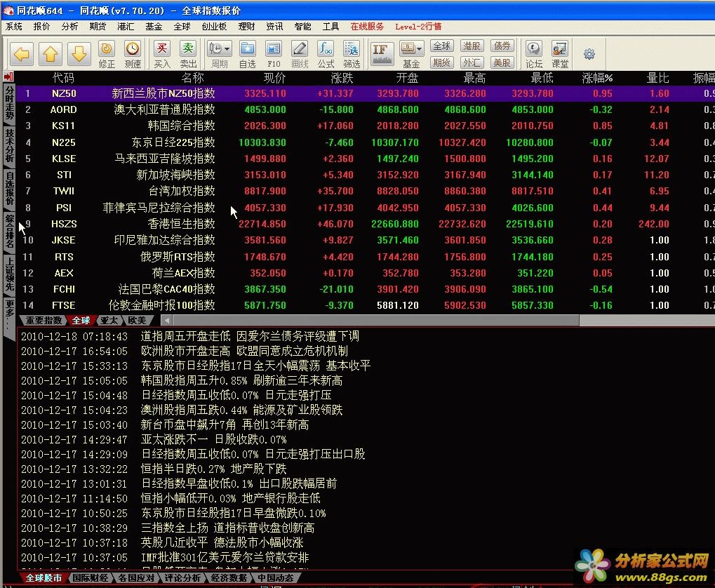This screenshot has width=715, height=588.
Task: Click the horizontal scrollbar left arrow
Action: tap(166, 320)
